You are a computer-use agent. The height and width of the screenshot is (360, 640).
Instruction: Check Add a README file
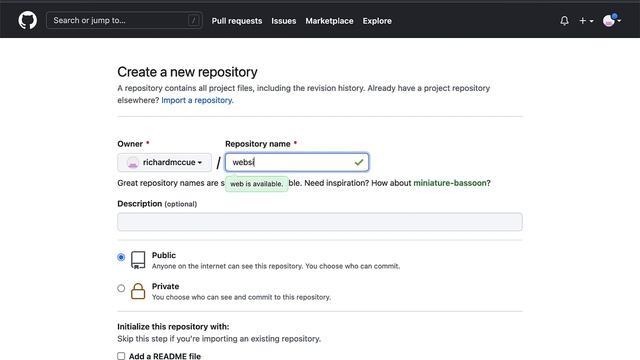[x=121, y=356]
